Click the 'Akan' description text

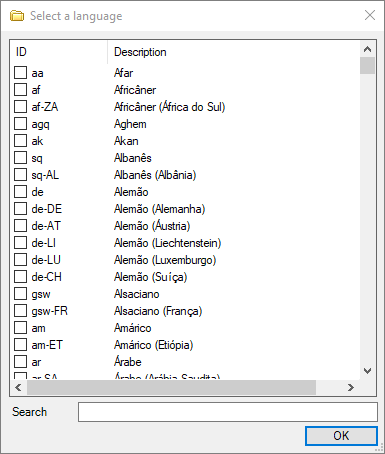(x=126, y=141)
